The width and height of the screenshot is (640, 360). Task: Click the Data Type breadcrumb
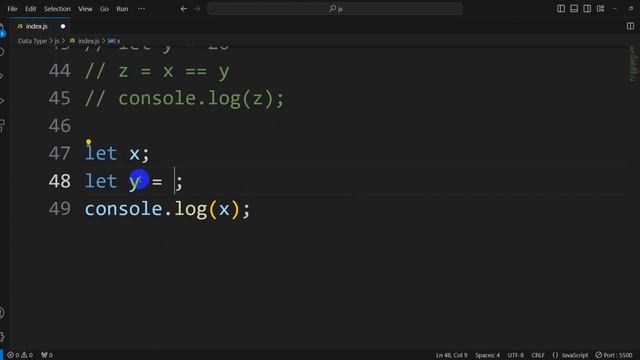(x=32, y=41)
